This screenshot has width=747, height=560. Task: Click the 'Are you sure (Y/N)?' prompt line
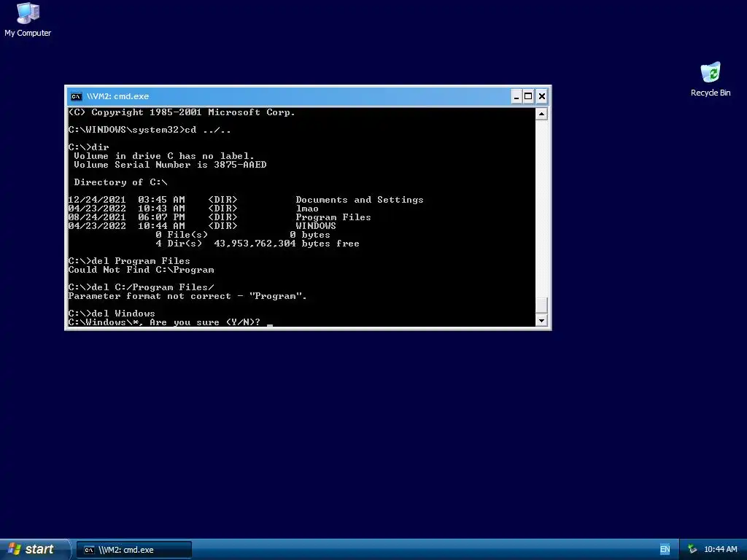click(164, 322)
